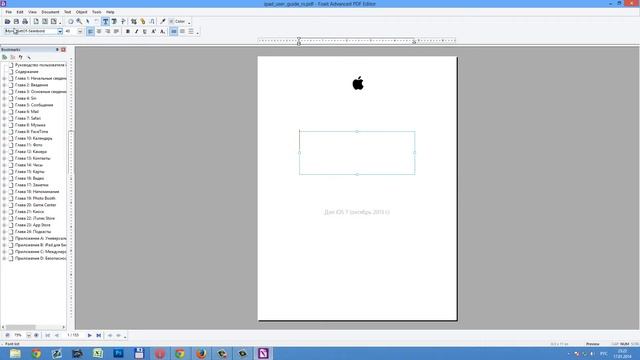The image size is (640, 360).
Task: Expand the 'Глава 23: App Store' bookmark
Action: pyautogui.click(x=4, y=225)
